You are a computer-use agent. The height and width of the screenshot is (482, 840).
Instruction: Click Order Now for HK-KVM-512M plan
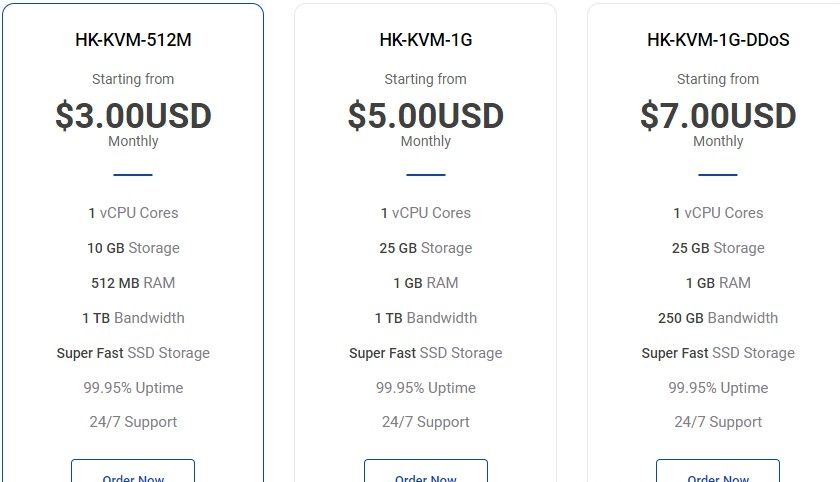pyautogui.click(x=133, y=471)
